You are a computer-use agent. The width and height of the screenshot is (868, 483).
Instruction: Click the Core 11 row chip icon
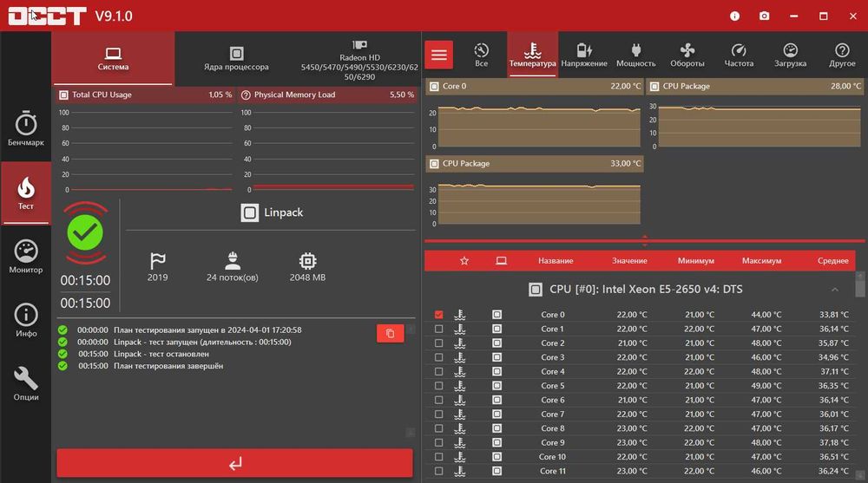click(497, 472)
